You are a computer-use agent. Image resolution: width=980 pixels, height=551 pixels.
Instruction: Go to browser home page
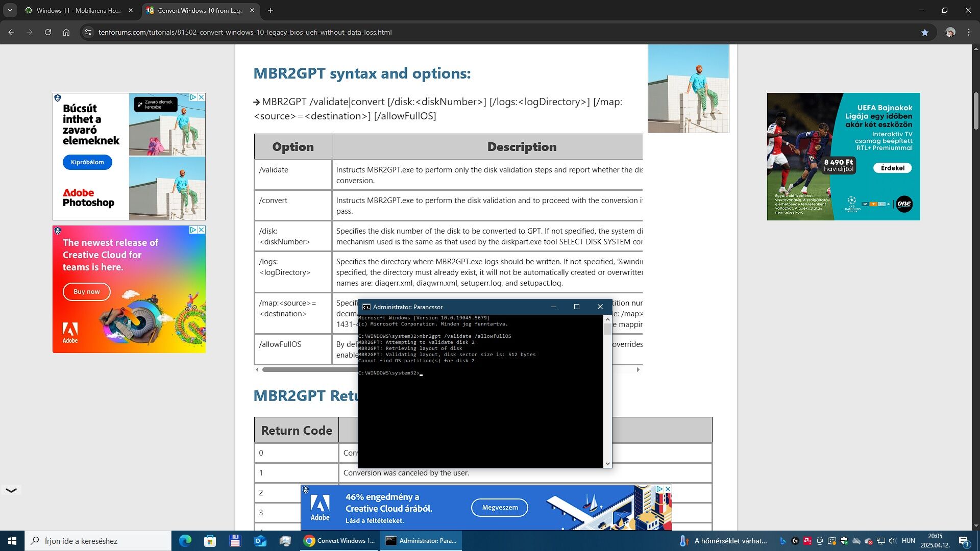tap(66, 32)
